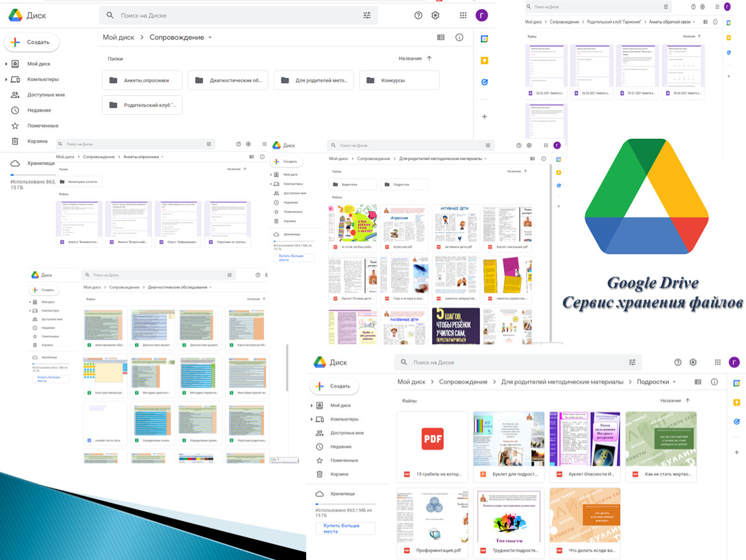
Task: Open Settings gear in the Подростки window
Action: pos(693,362)
